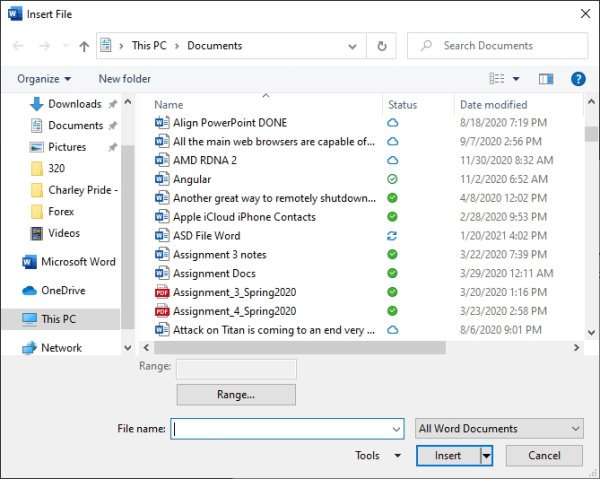Click the Insert button
This screenshot has width=600, height=479.
pyautogui.click(x=448, y=456)
